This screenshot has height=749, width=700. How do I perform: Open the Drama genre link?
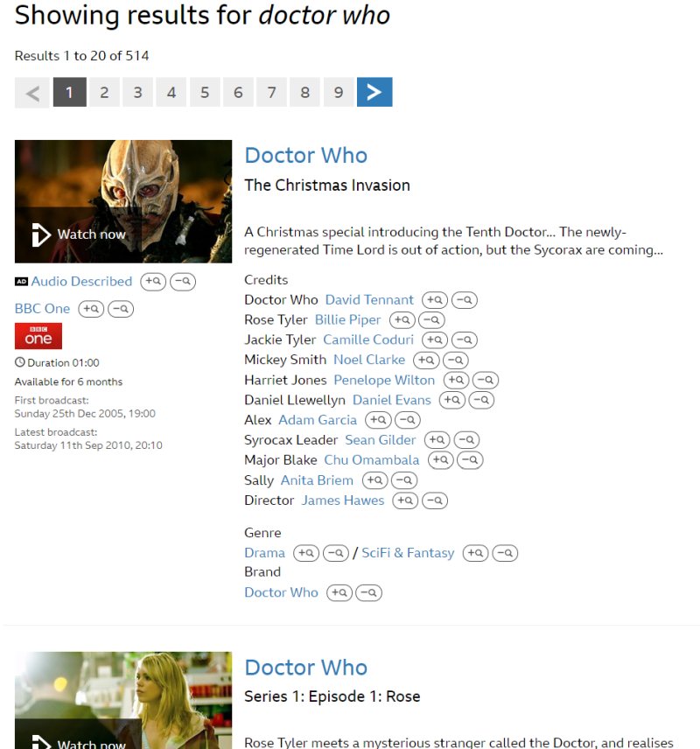(265, 553)
